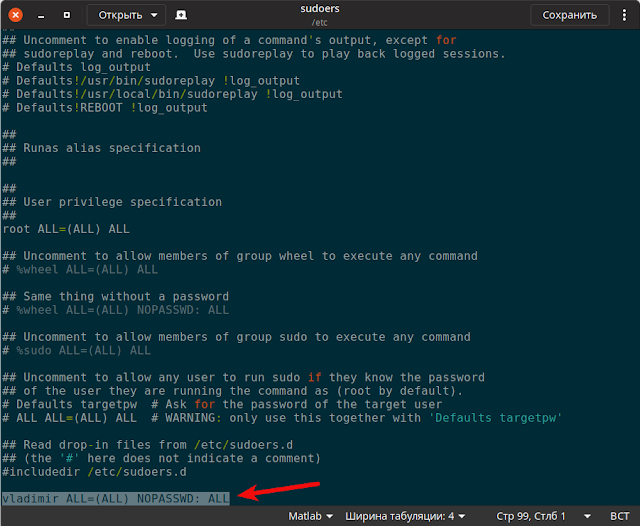Click the '# %sudo ALL=(ALL) ALL' line
Image resolution: width=640 pixels, height=526 pixels.
(x=77, y=350)
